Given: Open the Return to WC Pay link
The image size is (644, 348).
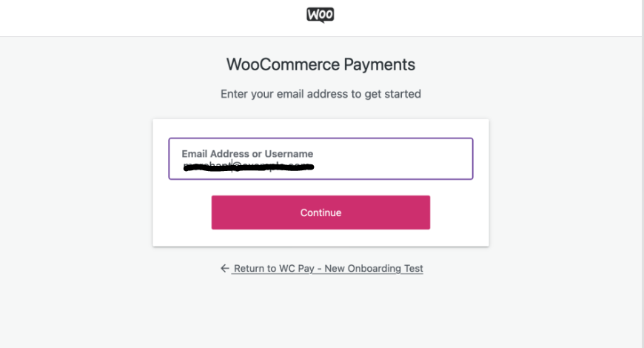Looking at the screenshot, I should tap(327, 269).
